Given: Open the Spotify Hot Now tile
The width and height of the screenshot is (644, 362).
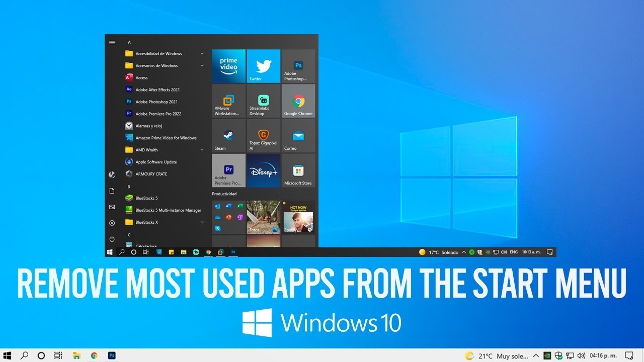Looking at the screenshot, I should coord(298,217).
